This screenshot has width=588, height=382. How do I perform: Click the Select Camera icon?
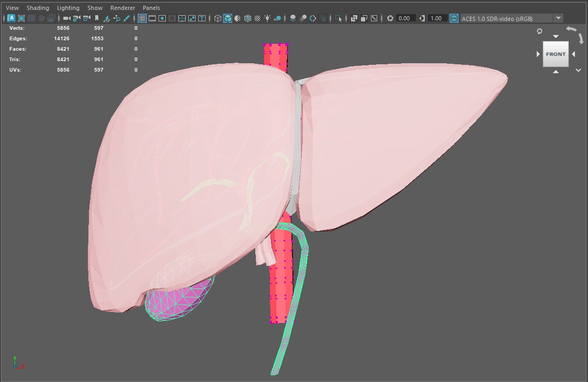tap(67, 18)
